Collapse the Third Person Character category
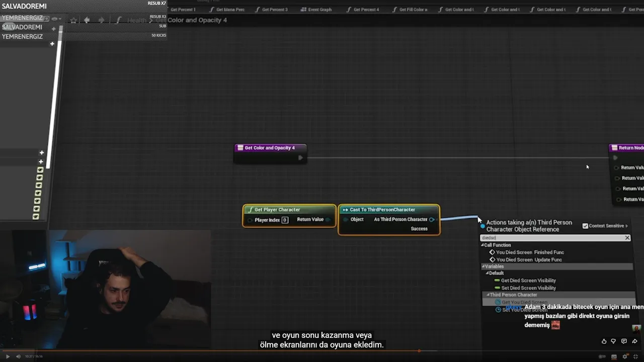The width and height of the screenshot is (644, 362). (x=488, y=295)
